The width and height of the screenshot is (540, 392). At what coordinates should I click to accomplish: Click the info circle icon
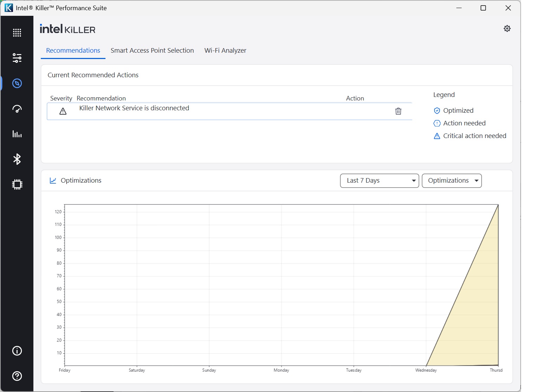pos(17,351)
